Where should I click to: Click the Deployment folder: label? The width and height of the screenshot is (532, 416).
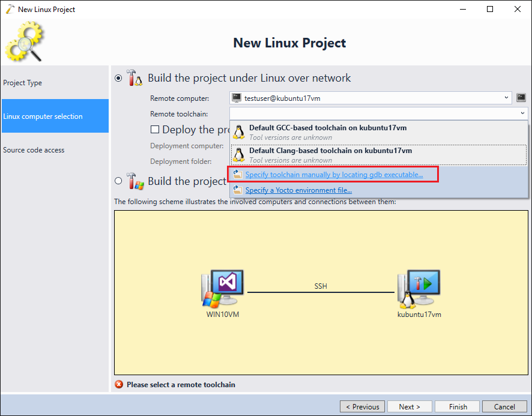(181, 161)
